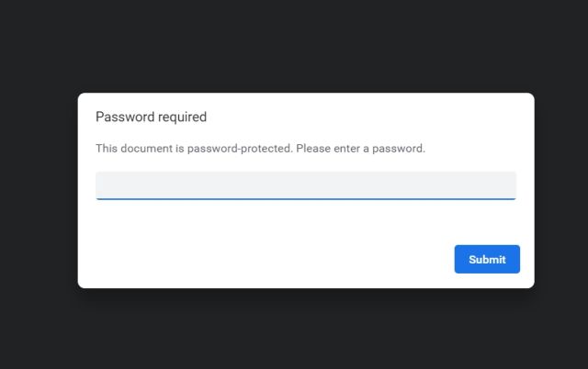Select the gray password entry box
This screenshot has height=369, width=588.
coord(305,184)
